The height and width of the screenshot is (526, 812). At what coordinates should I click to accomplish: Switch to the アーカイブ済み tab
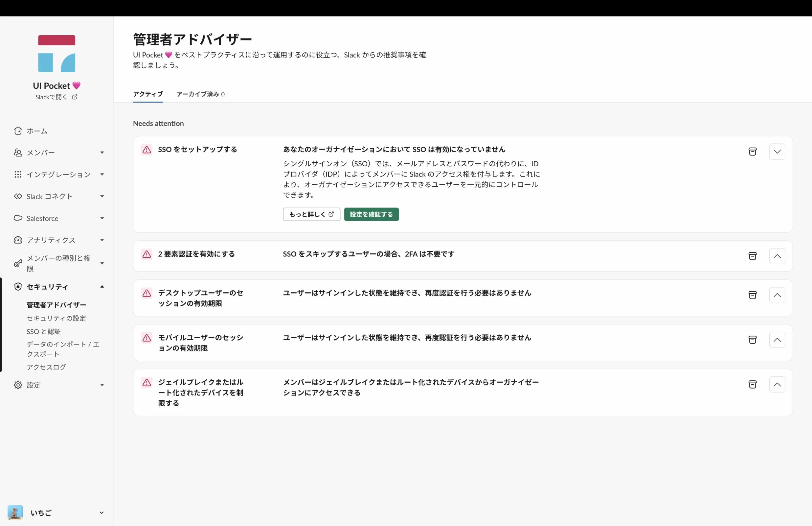pyautogui.click(x=201, y=94)
